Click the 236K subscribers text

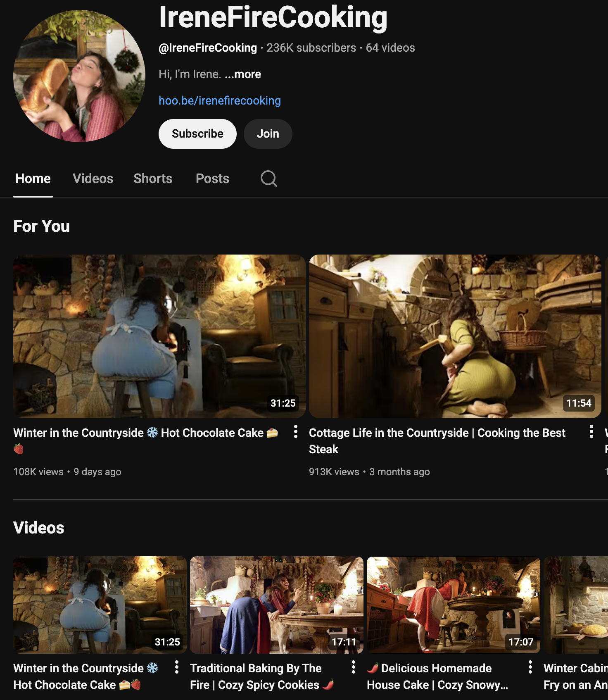[x=311, y=48]
